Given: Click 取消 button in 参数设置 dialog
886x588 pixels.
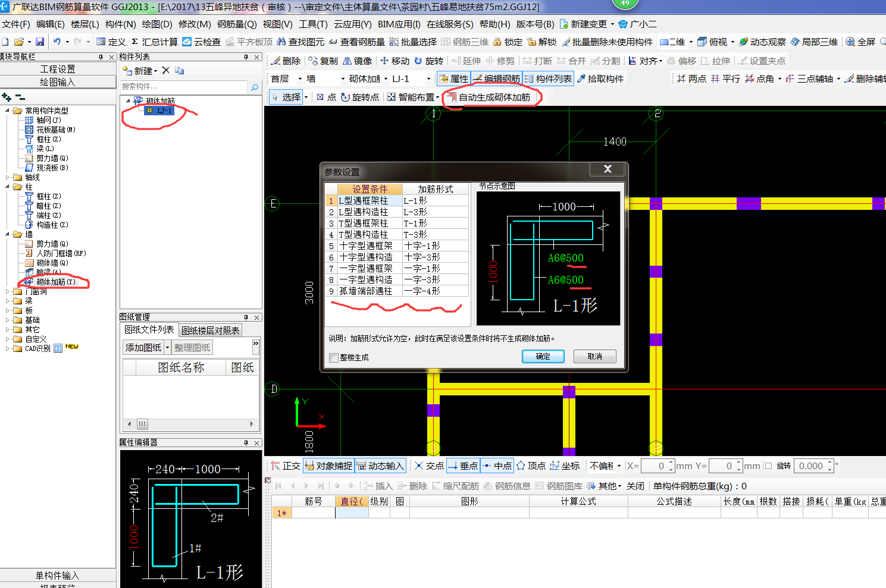Looking at the screenshot, I should tap(594, 356).
